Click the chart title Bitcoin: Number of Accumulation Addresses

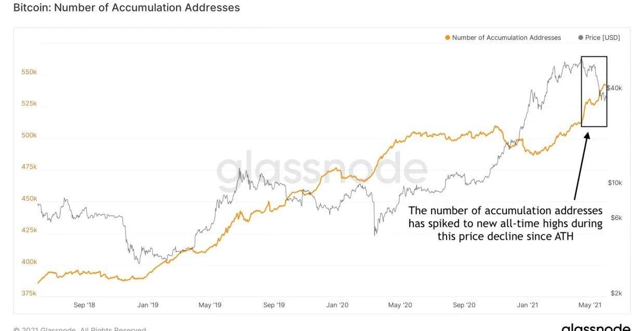[126, 8]
